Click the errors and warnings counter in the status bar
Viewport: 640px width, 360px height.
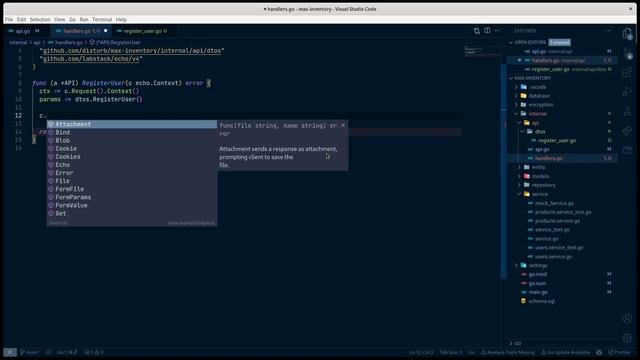click(x=94, y=352)
